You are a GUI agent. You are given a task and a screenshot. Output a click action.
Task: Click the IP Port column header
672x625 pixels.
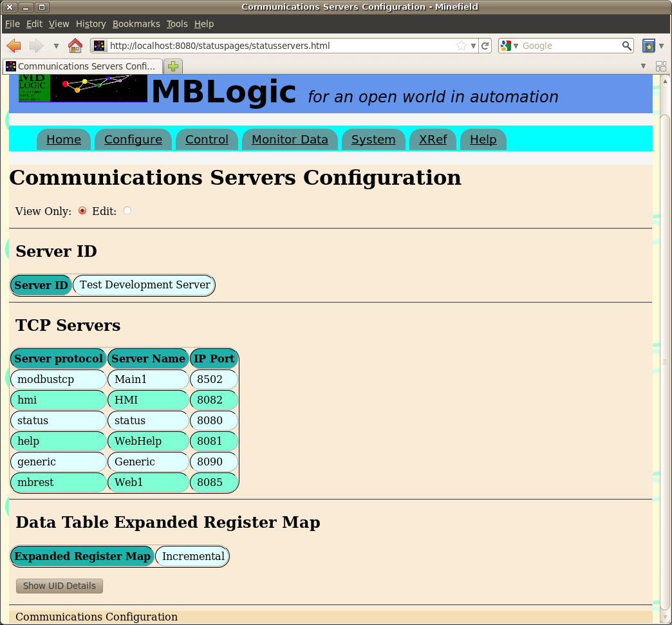point(214,359)
